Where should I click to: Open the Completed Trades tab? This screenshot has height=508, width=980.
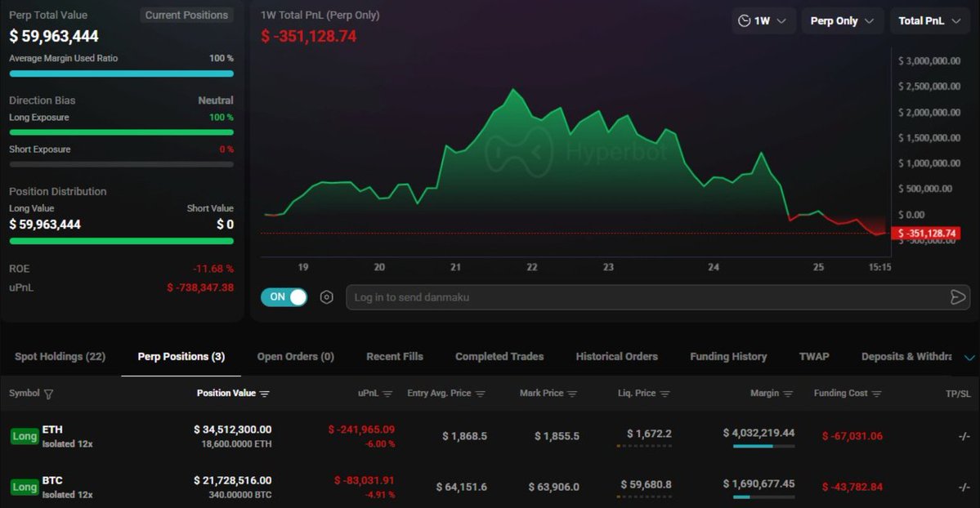[x=499, y=356]
